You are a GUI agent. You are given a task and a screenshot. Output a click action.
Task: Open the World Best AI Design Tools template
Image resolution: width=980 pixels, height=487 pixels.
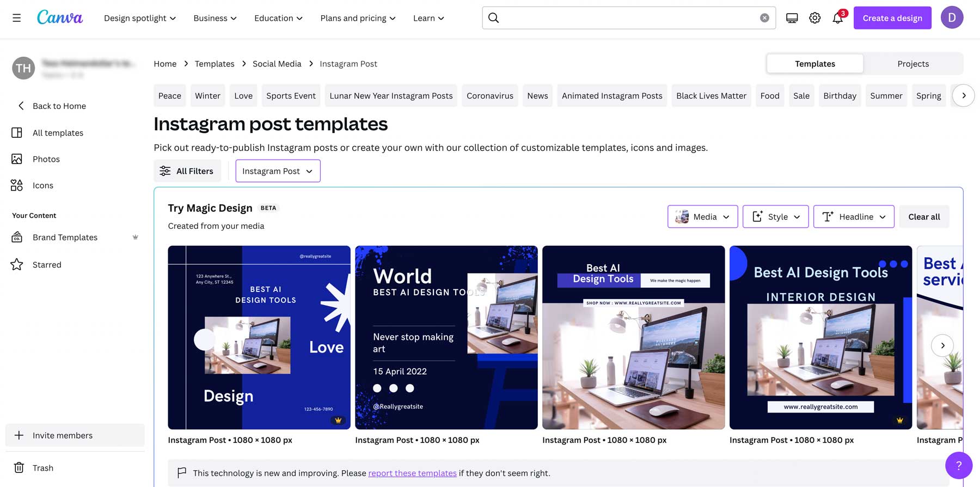click(x=446, y=337)
